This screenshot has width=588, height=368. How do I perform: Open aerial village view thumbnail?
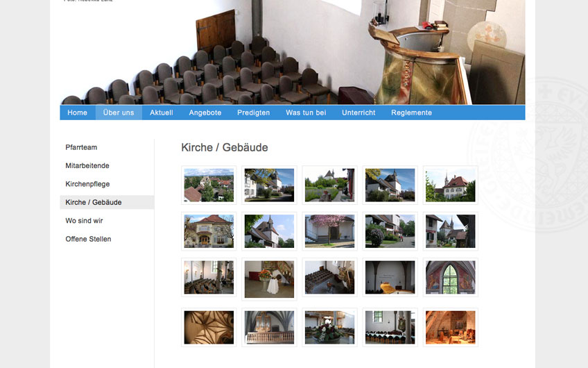[x=209, y=185]
